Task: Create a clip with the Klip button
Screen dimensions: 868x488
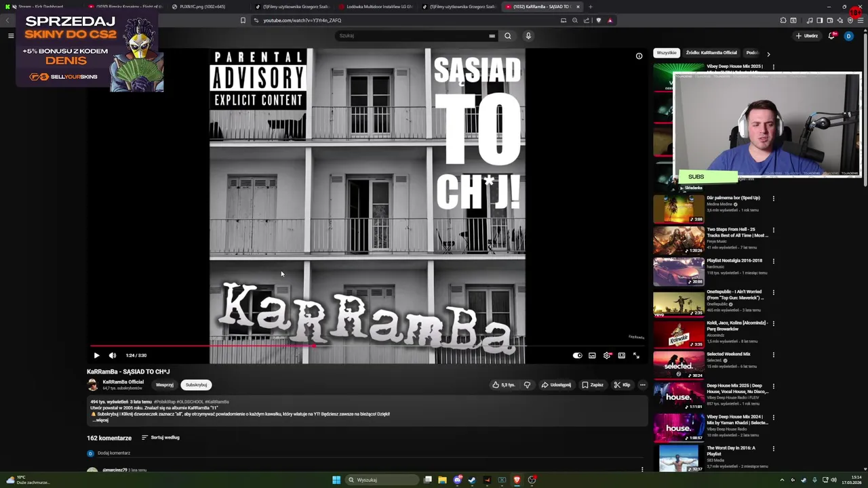Action: click(622, 385)
